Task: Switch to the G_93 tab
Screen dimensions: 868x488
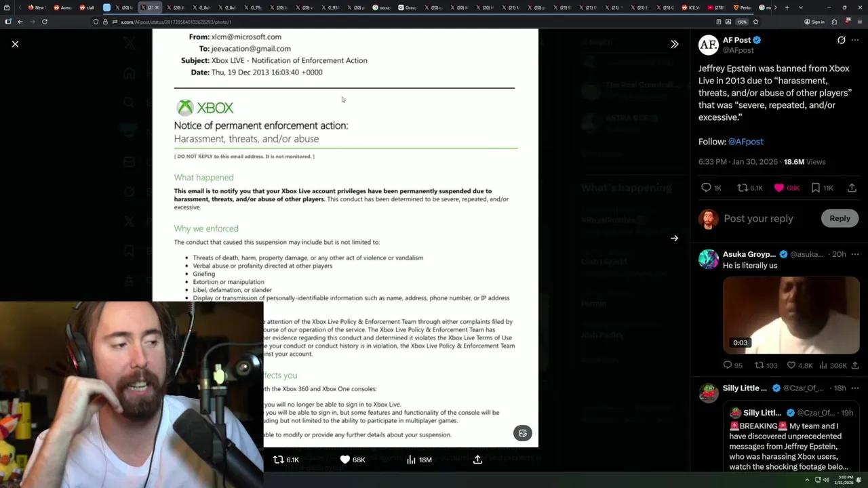Action: (x=330, y=7)
